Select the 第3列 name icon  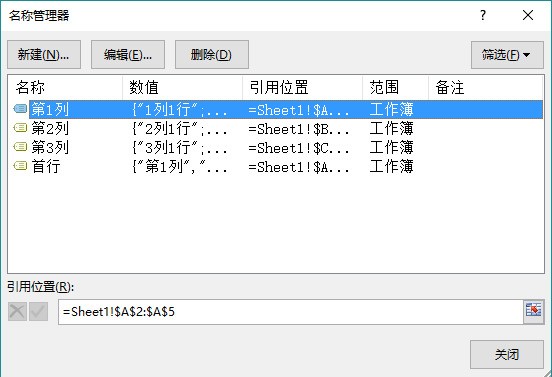coord(20,146)
